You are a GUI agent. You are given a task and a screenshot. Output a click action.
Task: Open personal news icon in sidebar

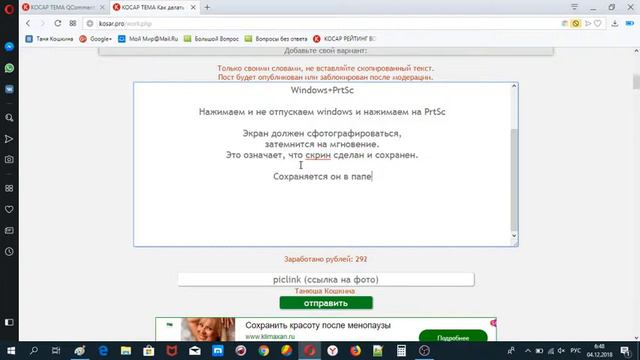coord(9,231)
